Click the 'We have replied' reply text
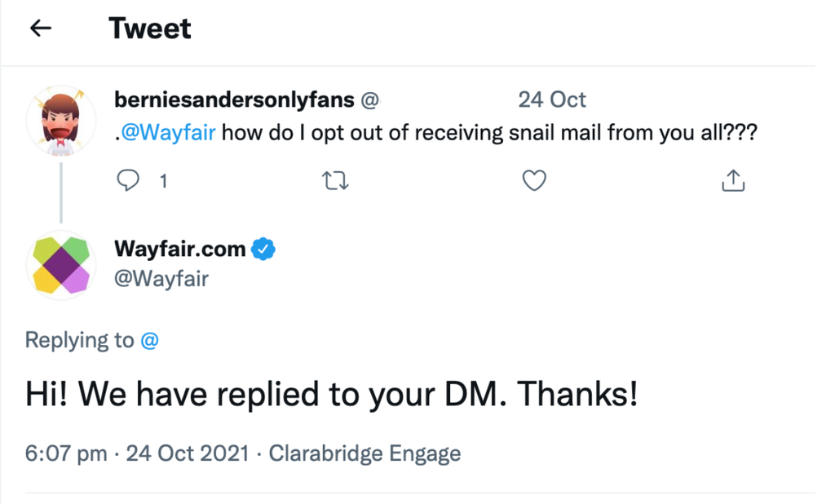 click(x=331, y=395)
